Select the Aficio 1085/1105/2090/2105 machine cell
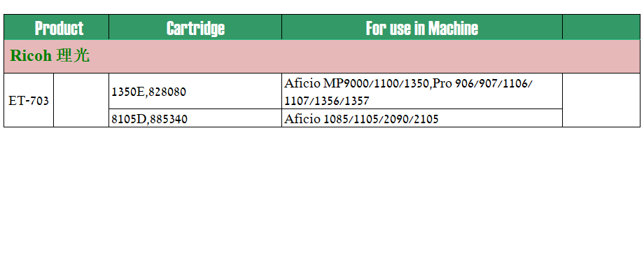Image resolution: width=644 pixels, height=266 pixels. [422, 118]
